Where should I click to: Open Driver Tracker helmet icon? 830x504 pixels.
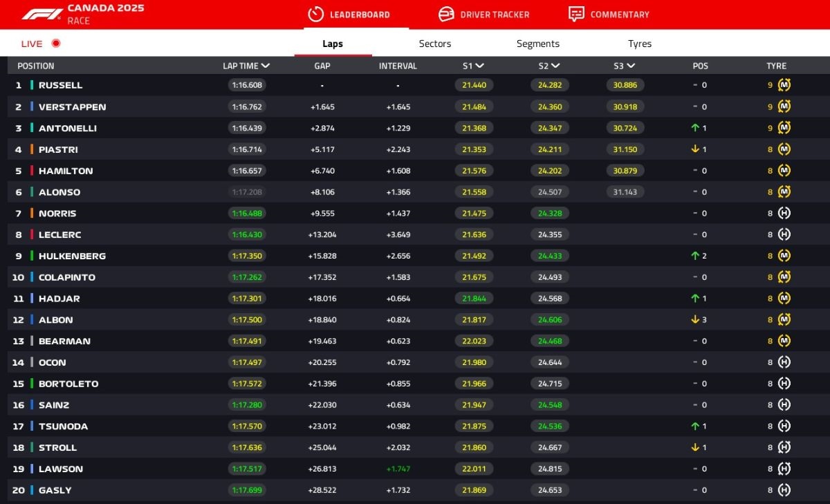(446, 15)
